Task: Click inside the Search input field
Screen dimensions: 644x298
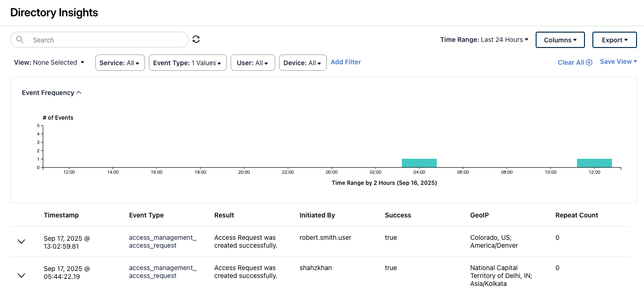Action: (93, 40)
